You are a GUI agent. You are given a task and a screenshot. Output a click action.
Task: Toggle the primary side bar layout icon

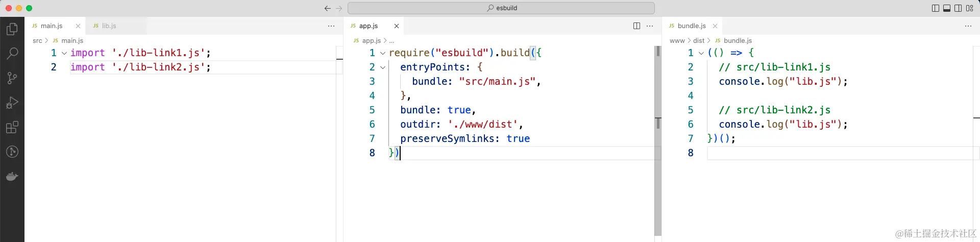(936, 8)
